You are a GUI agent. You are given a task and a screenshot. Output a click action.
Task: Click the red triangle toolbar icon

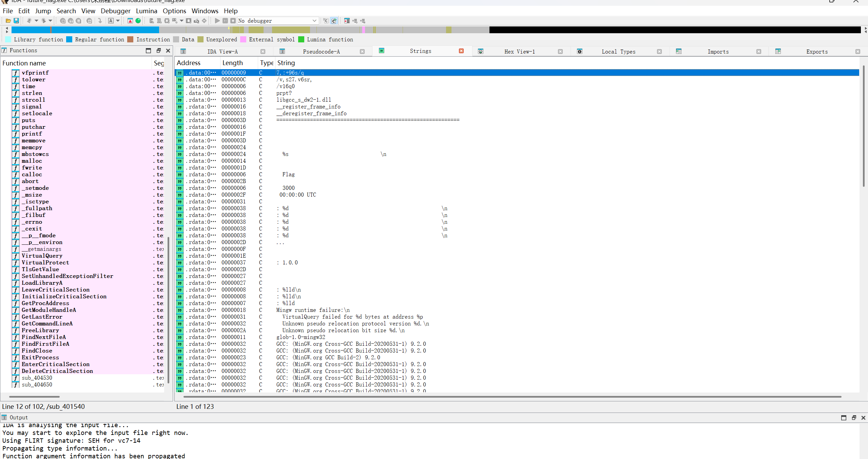pyautogui.click(x=130, y=21)
